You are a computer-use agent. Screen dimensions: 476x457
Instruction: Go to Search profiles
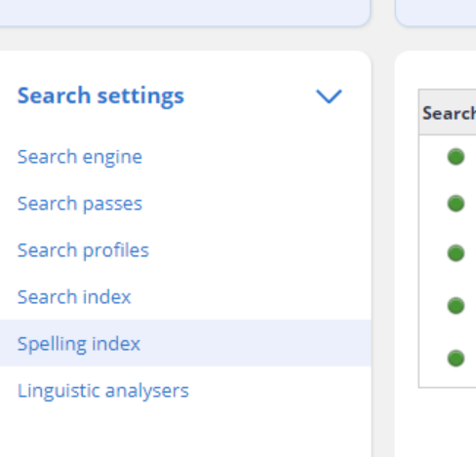83,250
